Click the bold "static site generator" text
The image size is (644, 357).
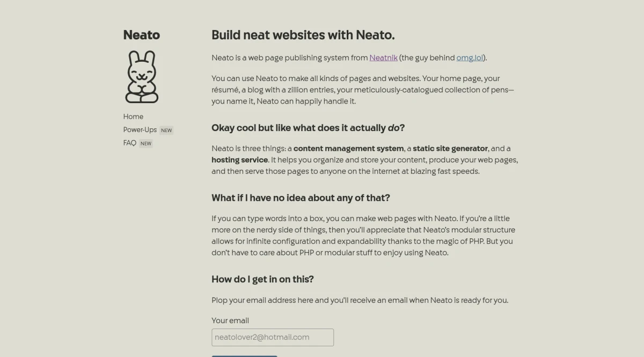[x=450, y=148]
